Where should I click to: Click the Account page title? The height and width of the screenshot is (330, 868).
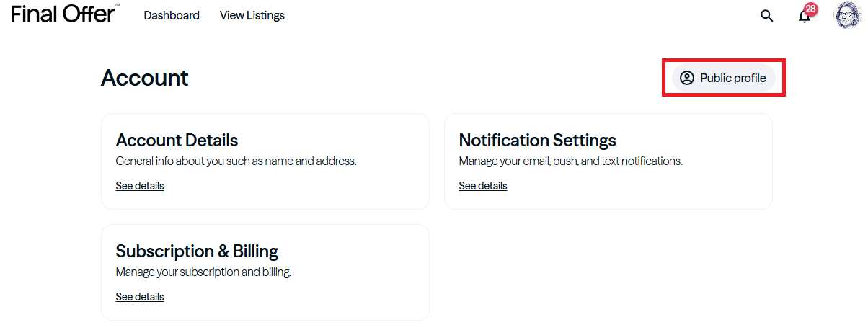(144, 78)
